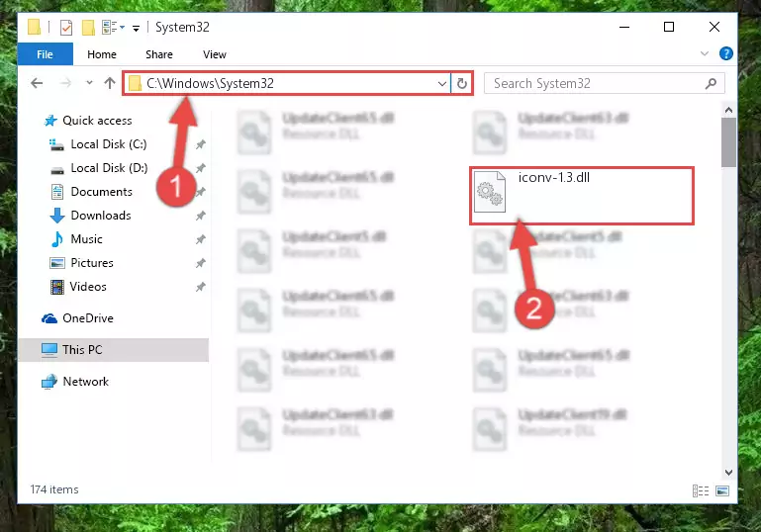761x532 pixels.
Task: Click the scrollbar down arrow
Action: coord(728,473)
